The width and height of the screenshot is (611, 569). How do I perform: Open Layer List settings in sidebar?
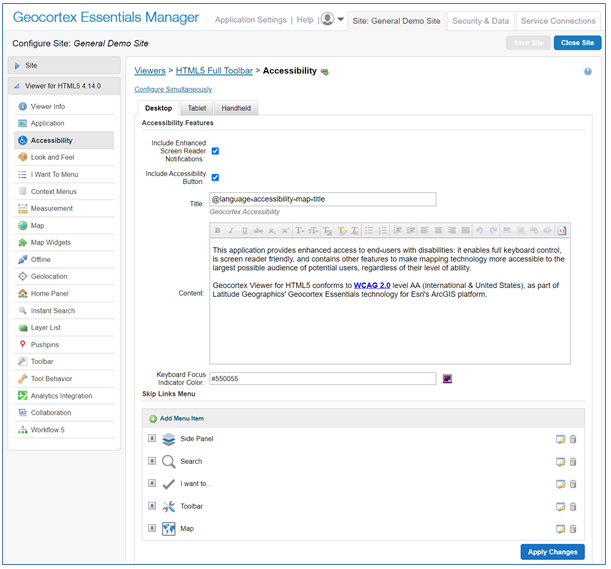64,328
